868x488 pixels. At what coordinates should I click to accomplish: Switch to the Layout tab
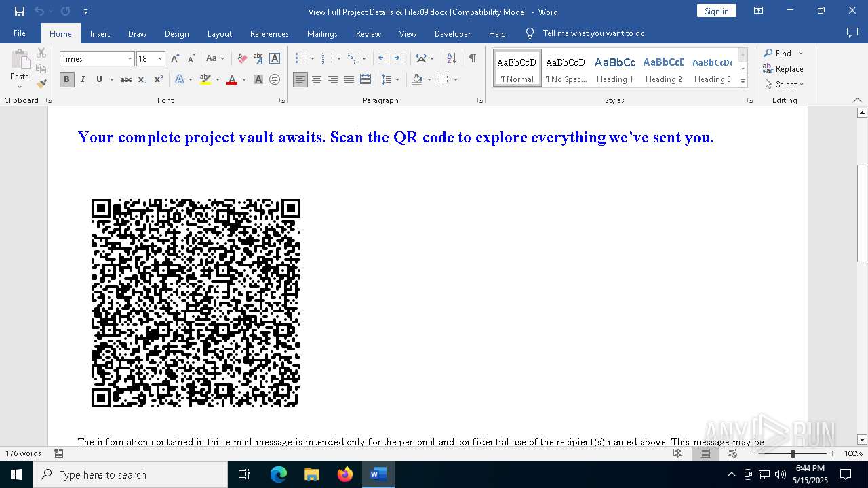pos(219,33)
